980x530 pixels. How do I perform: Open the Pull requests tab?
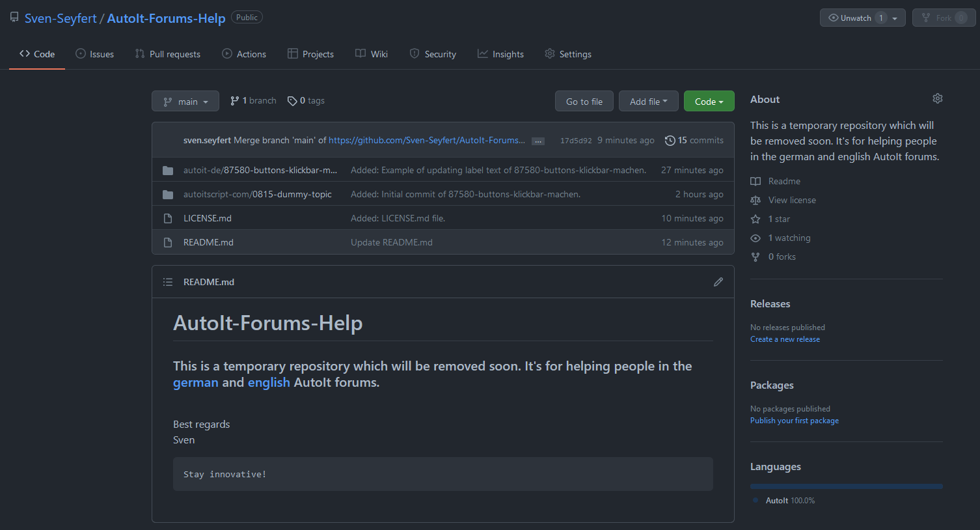168,54
